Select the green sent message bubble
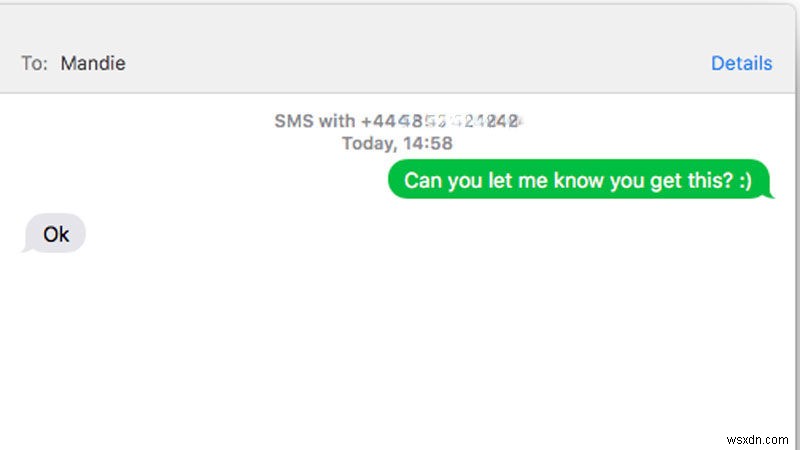Screen dimensions: 800x450 coord(577,181)
